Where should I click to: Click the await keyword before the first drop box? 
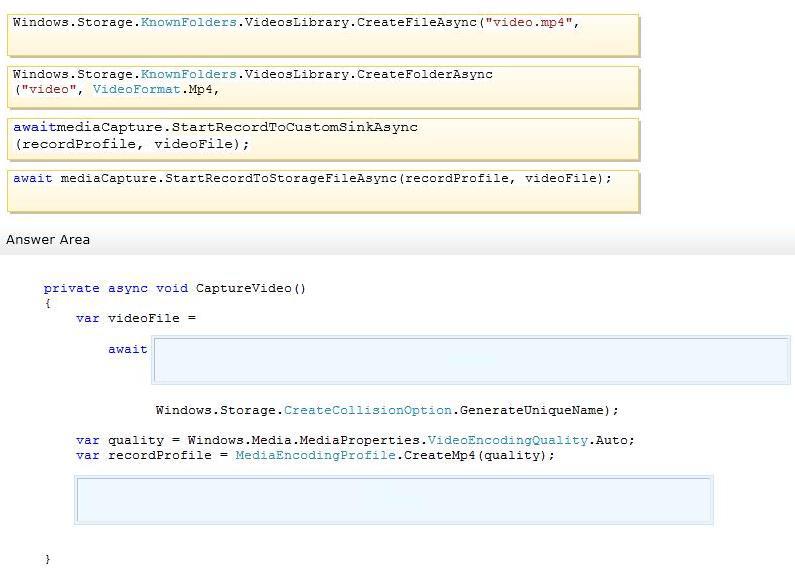128,349
